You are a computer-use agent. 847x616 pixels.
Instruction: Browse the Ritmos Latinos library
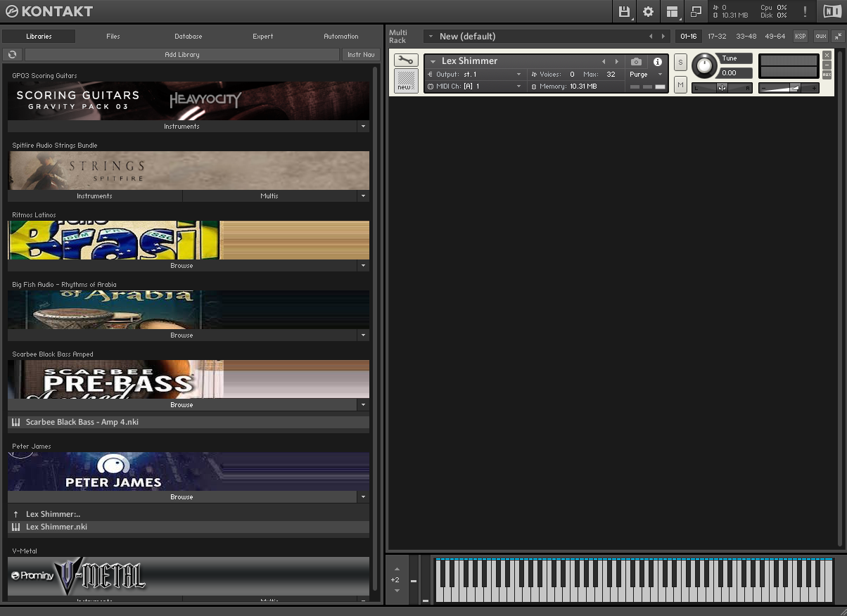tap(182, 266)
